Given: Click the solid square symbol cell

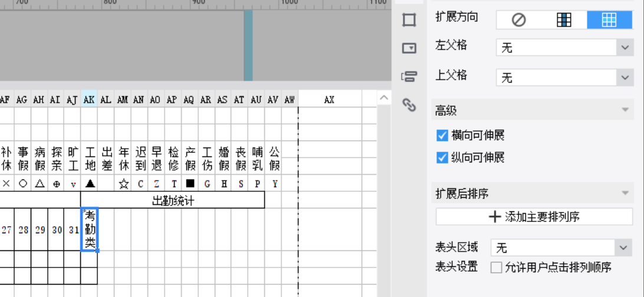Looking at the screenshot, I should (189, 184).
